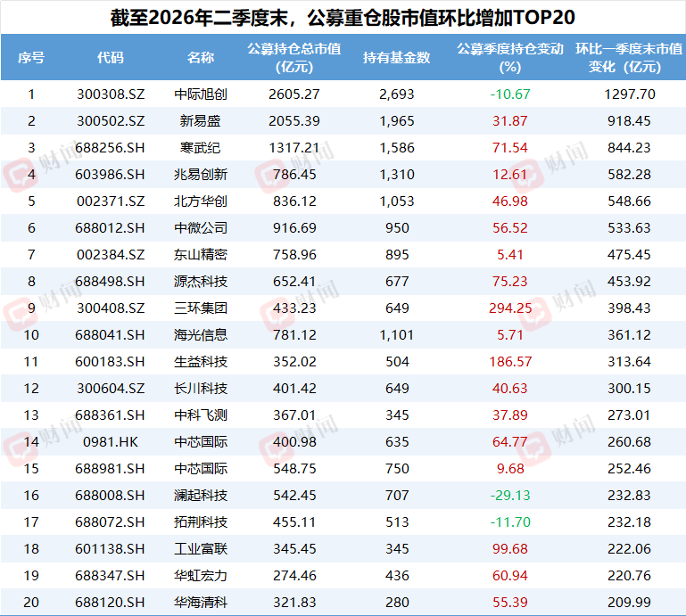686x616 pixels.
Task: Click the name 生益科技
Action: 201,362
